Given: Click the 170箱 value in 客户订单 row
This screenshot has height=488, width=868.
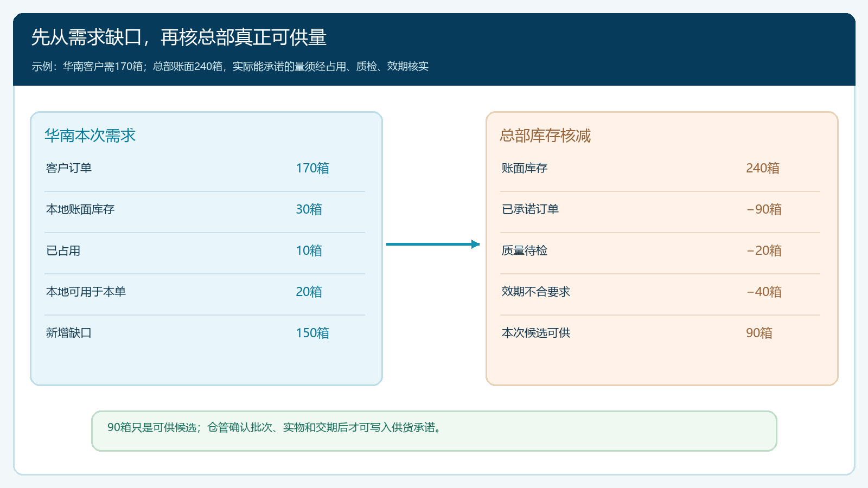Looking at the screenshot, I should click(312, 168).
